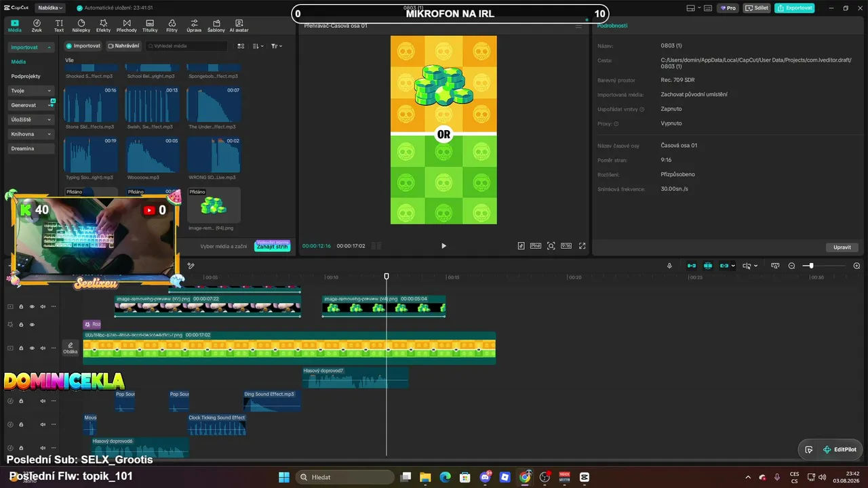The image size is (868, 488).
Task: Click the Hledat taskbar search box
Action: coord(344,477)
